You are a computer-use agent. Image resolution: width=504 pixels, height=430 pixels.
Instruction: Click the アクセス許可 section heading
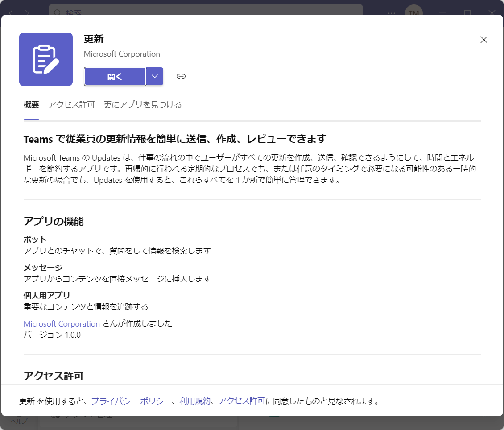tap(54, 376)
